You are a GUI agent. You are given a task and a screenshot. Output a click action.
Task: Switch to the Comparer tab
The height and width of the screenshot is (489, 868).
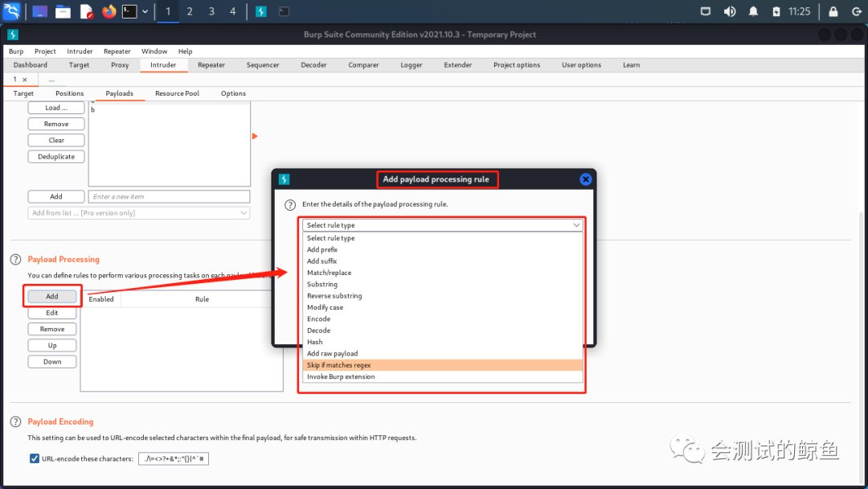(363, 65)
